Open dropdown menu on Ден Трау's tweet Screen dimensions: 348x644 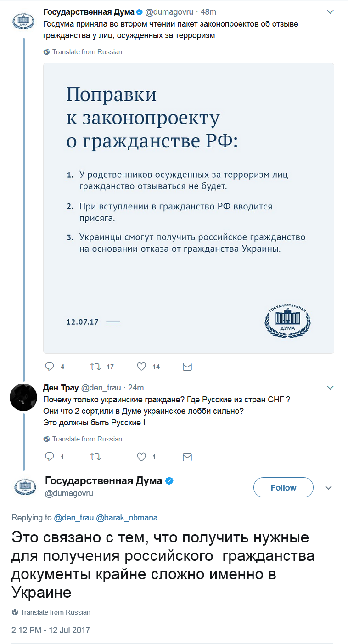(330, 388)
